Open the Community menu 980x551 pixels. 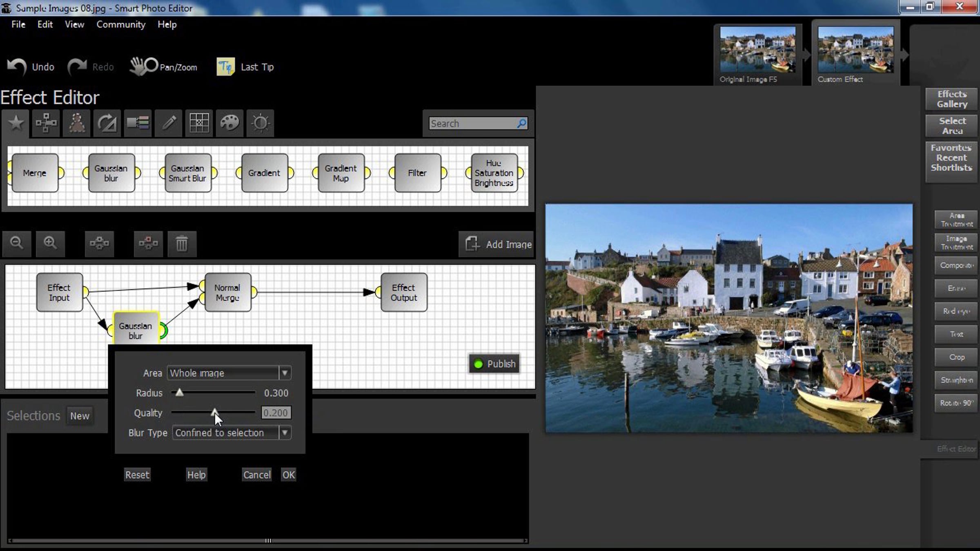click(120, 24)
